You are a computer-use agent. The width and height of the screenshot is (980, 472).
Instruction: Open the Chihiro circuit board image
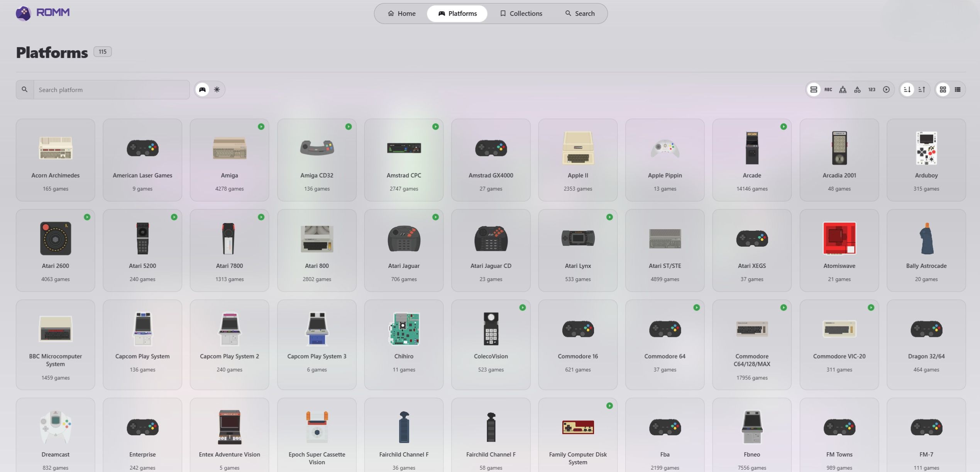point(404,329)
